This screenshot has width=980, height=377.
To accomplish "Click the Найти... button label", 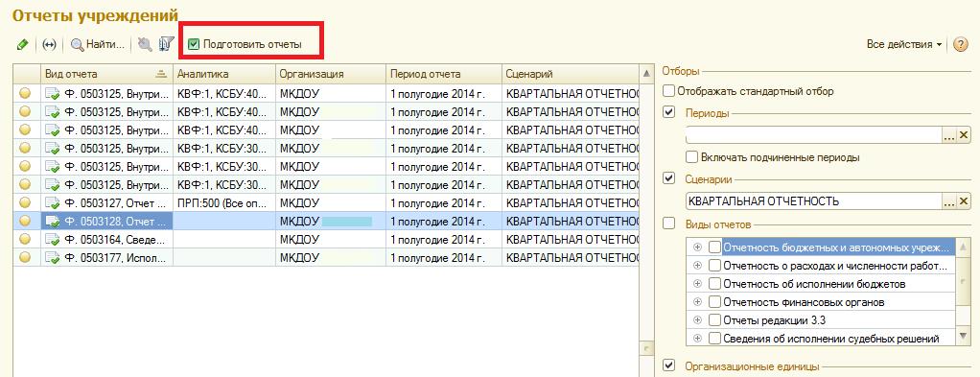I will (105, 44).
